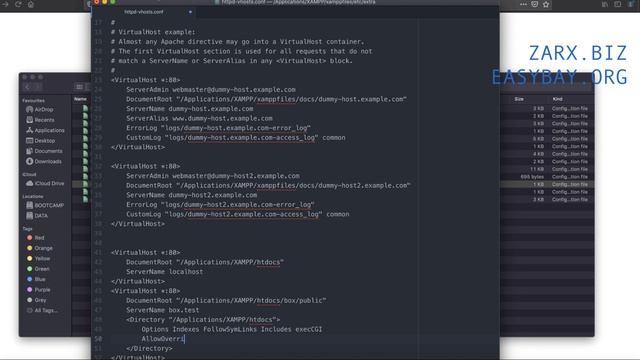
Task: Go back in the Finder window
Action: [x=27, y=87]
